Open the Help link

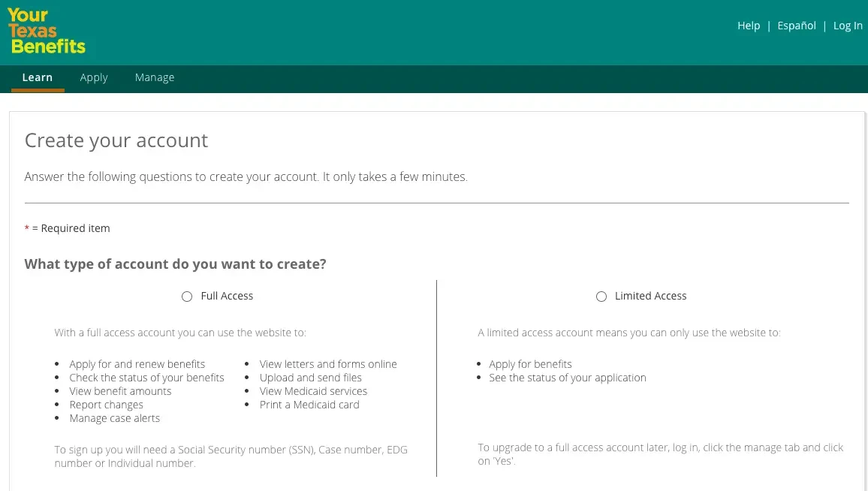pos(749,26)
